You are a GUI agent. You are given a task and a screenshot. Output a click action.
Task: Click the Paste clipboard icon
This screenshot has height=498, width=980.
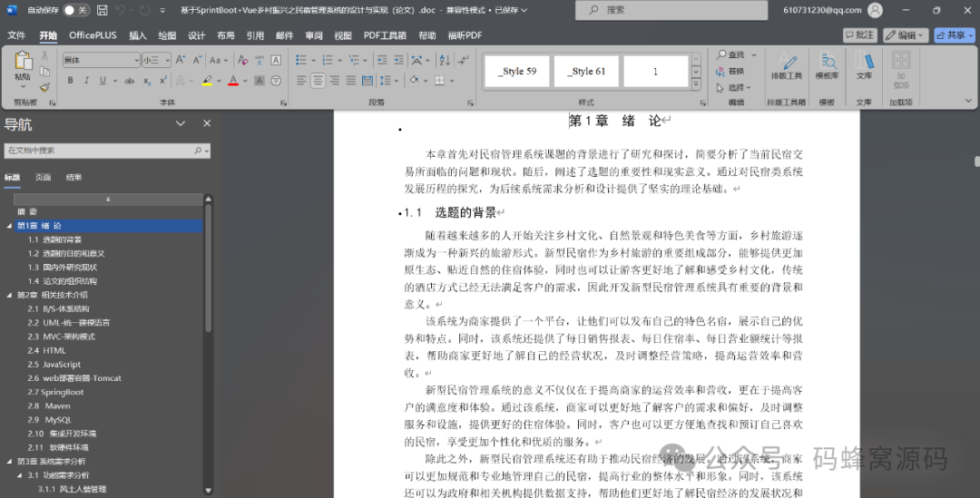point(23,61)
